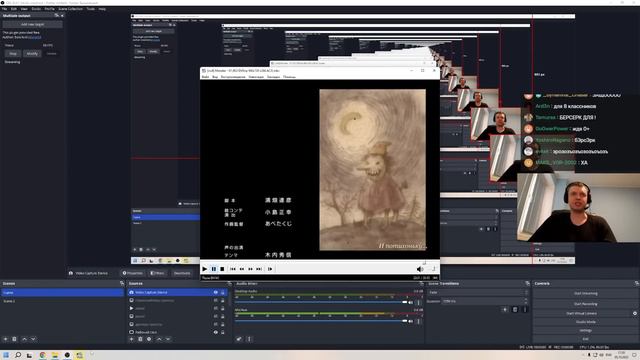Mute media player volume speaker icon
This screenshot has height=360, width=640.
pyautogui.click(x=420, y=269)
